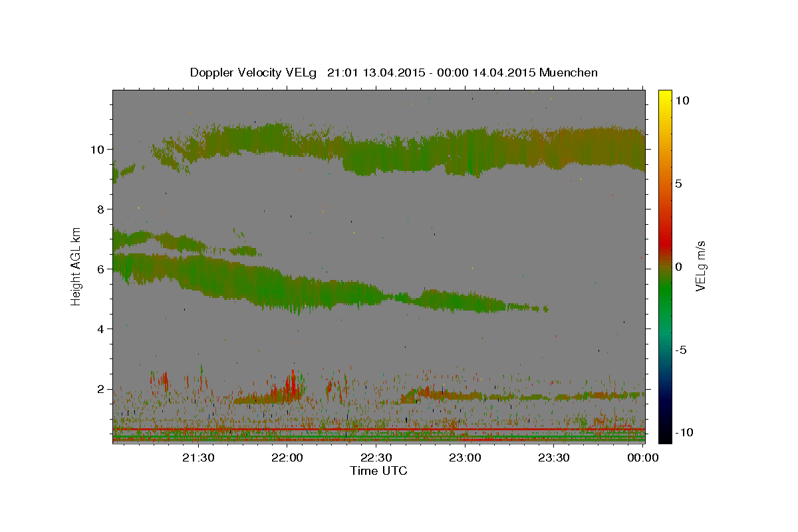Click the plot title 'Doppler Velocity VELg'
The image size is (798, 532).
(x=255, y=72)
